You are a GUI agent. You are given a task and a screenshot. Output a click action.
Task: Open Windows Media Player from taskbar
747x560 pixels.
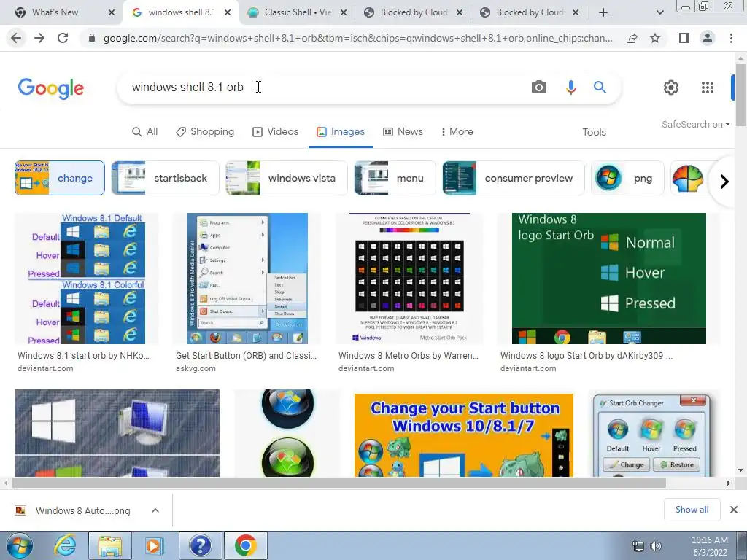pos(153,545)
